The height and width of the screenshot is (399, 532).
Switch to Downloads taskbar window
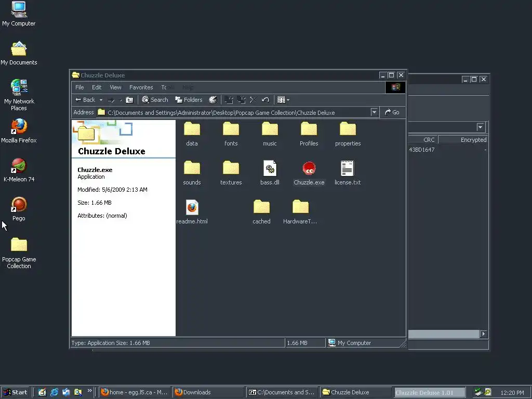pos(208,392)
